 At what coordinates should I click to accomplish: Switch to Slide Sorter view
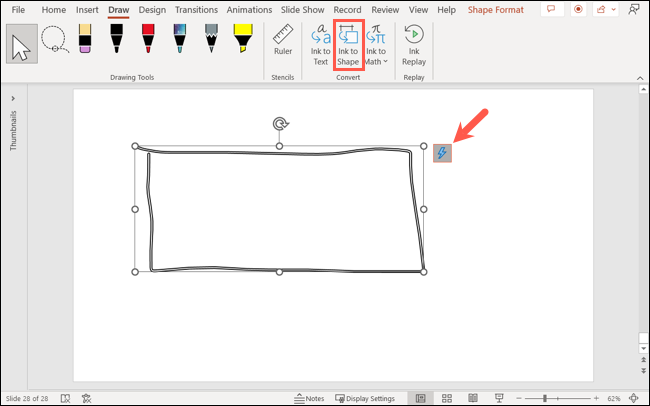click(447, 399)
